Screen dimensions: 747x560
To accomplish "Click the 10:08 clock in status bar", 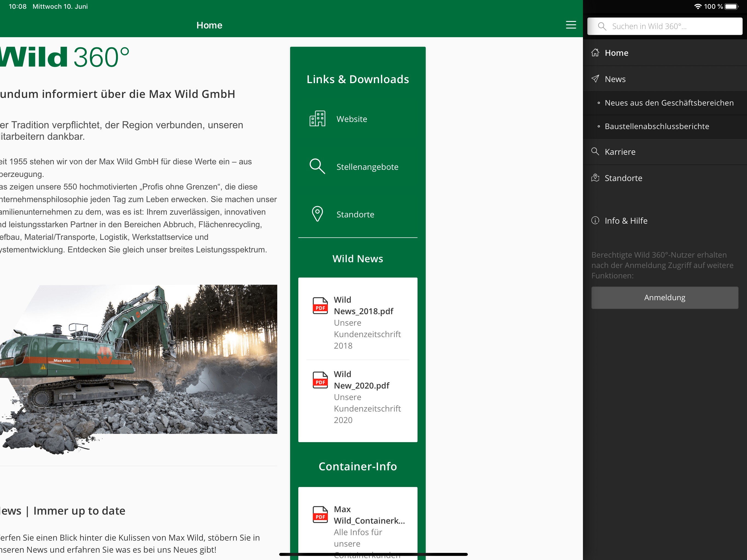I will pyautogui.click(x=17, y=6).
